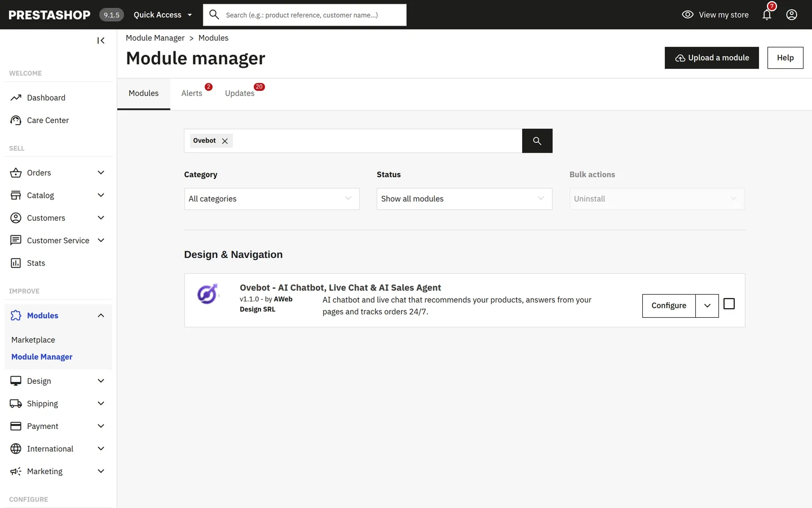812x508 pixels.
Task: Click the Ovebot module logo
Action: tap(208, 294)
